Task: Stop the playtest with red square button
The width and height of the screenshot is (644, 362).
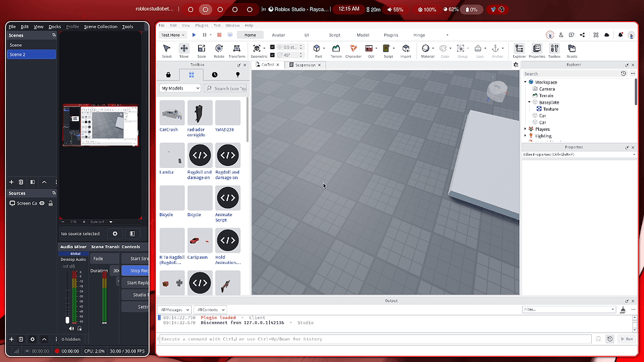Action: click(x=219, y=35)
